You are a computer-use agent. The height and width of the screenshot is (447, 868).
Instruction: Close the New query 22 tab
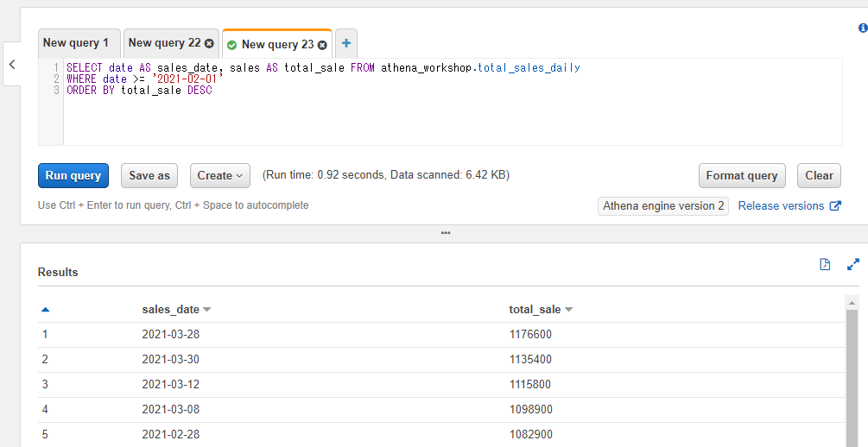[209, 43]
